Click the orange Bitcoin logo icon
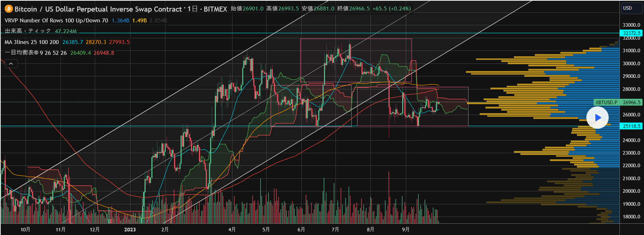The height and width of the screenshot is (235, 644). (x=8, y=8)
